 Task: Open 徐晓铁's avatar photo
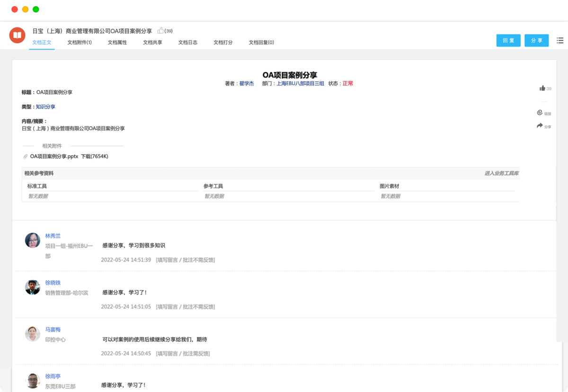tap(33, 287)
